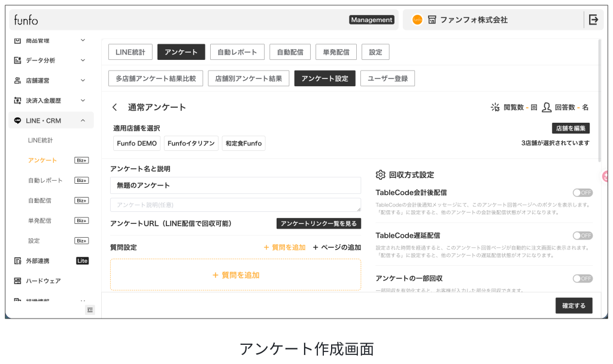Click the survey name field 無題のアンケート
This screenshot has width=613, height=364.
coord(235,186)
